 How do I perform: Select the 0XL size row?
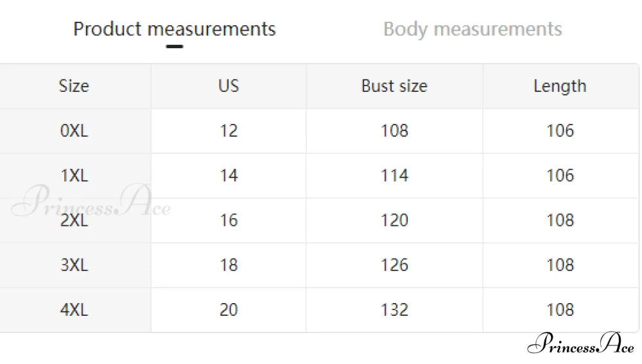[x=319, y=131]
